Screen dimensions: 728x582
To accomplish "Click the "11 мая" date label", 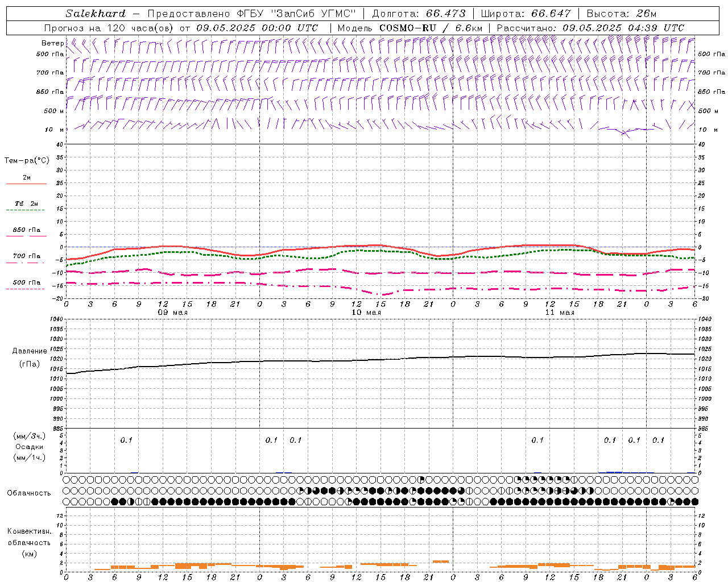I will coord(559,313).
